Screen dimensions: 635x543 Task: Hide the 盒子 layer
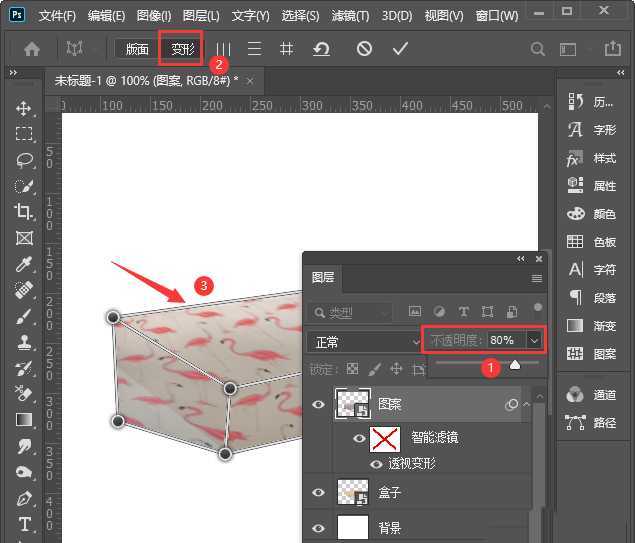319,492
